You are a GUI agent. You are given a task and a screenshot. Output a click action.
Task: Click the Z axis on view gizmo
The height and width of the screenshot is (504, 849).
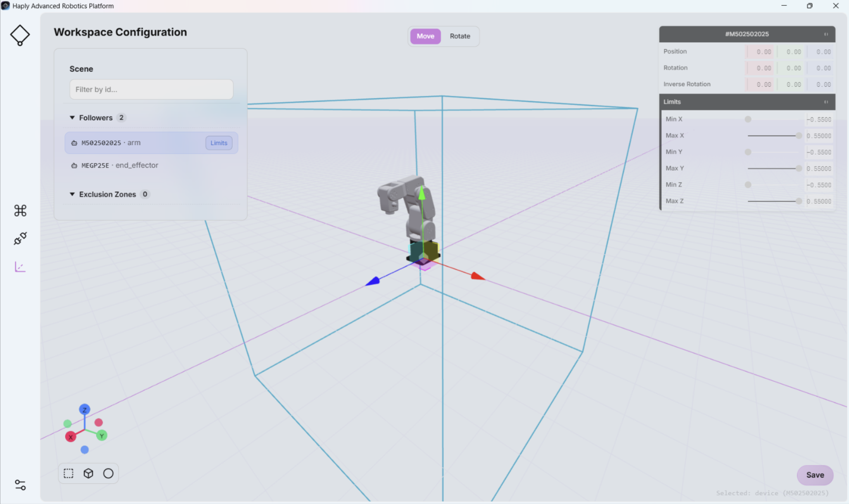pos(85,409)
